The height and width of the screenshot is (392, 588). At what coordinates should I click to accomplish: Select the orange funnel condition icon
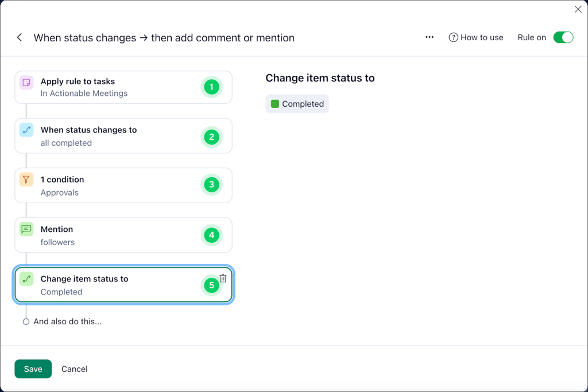(26, 179)
